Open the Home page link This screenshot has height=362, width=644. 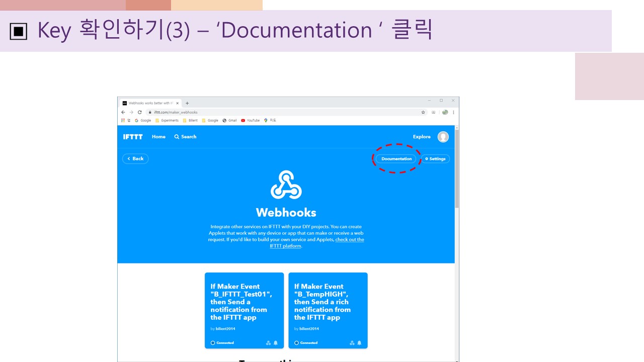coord(158,137)
